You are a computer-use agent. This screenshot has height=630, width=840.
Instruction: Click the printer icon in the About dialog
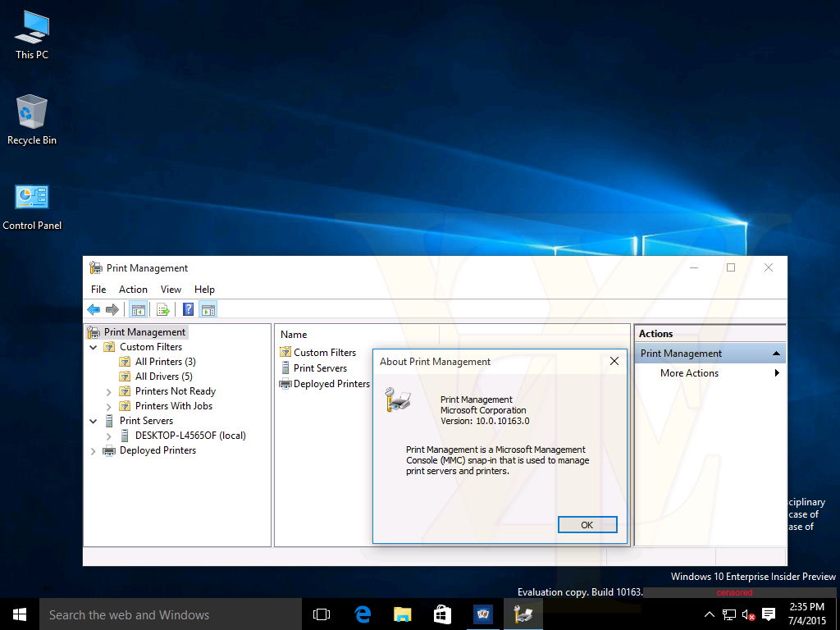(x=398, y=399)
